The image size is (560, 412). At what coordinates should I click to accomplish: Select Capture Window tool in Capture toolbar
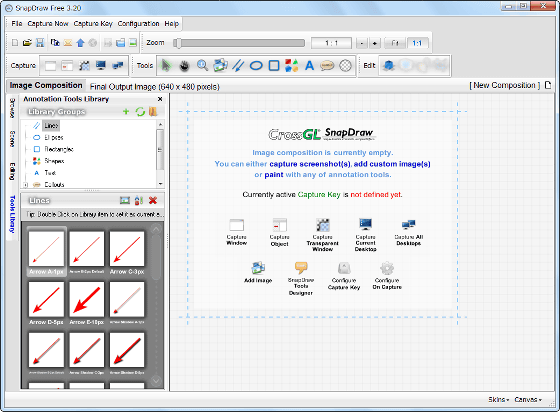[50, 66]
